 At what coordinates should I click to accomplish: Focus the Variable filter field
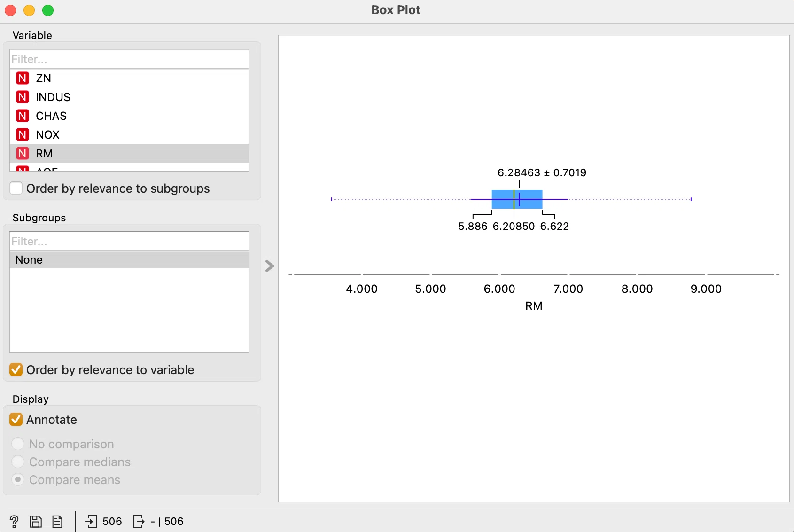tap(129, 59)
